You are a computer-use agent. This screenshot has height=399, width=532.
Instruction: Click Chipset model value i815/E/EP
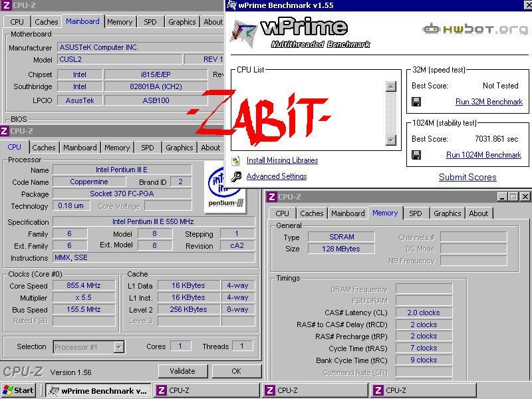coord(156,74)
